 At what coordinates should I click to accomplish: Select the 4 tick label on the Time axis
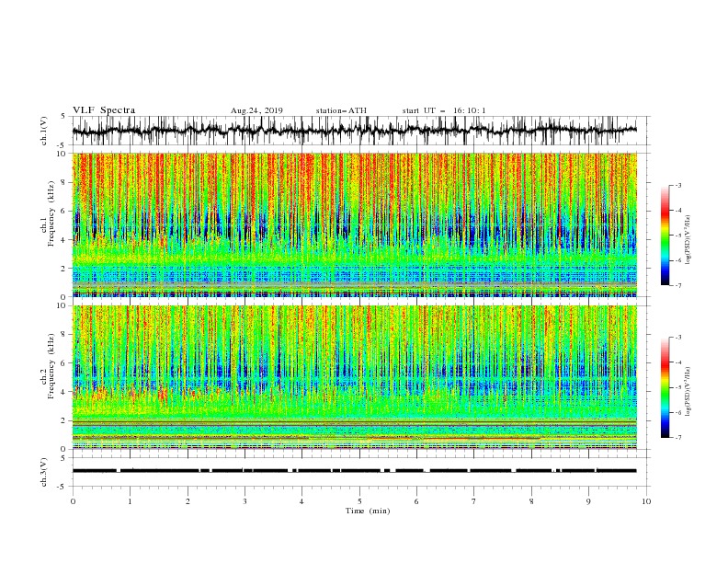tap(301, 501)
